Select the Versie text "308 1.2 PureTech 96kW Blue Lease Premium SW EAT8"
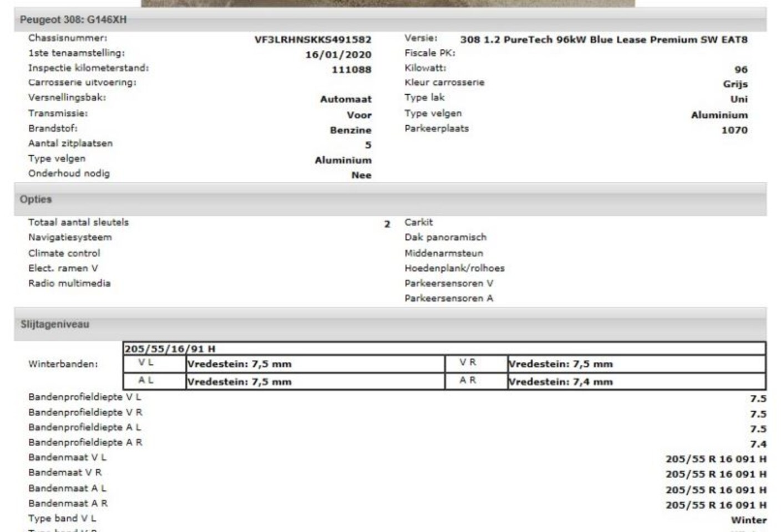 point(604,39)
